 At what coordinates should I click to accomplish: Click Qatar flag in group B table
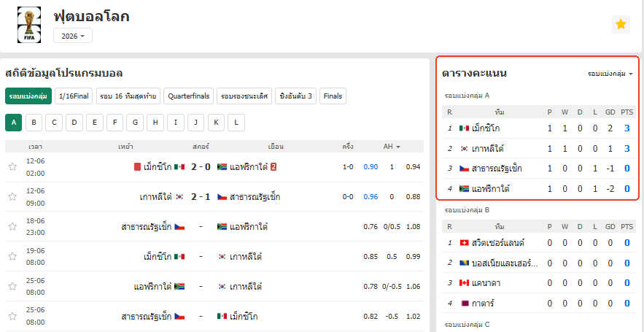pyautogui.click(x=465, y=304)
